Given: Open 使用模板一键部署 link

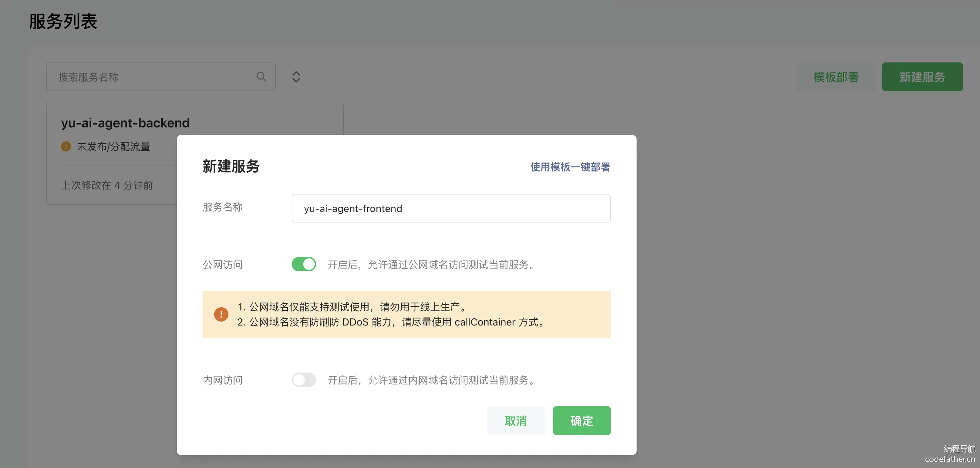Looking at the screenshot, I should tap(570, 167).
